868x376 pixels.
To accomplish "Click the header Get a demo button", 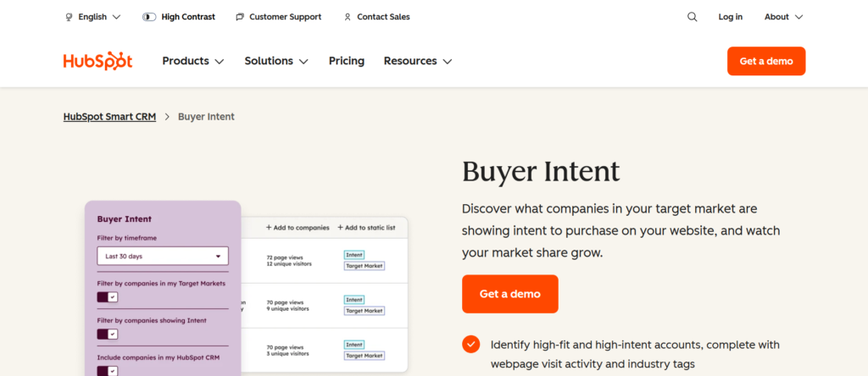I will pos(766,61).
